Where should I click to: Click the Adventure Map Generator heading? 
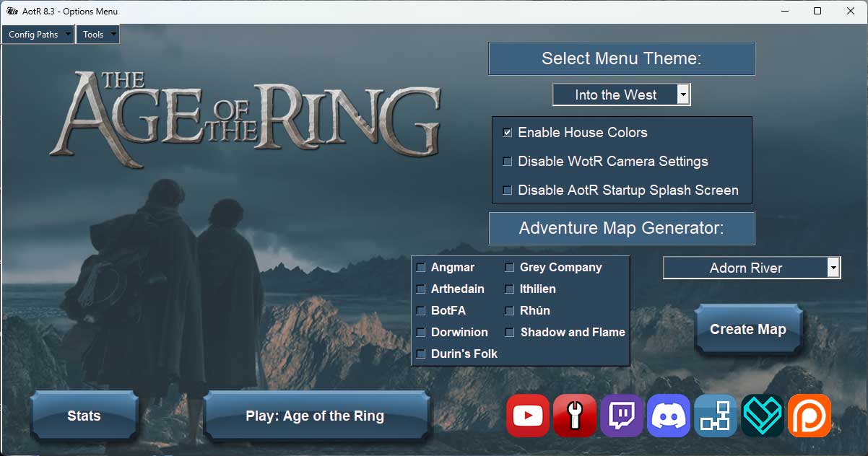coord(622,229)
